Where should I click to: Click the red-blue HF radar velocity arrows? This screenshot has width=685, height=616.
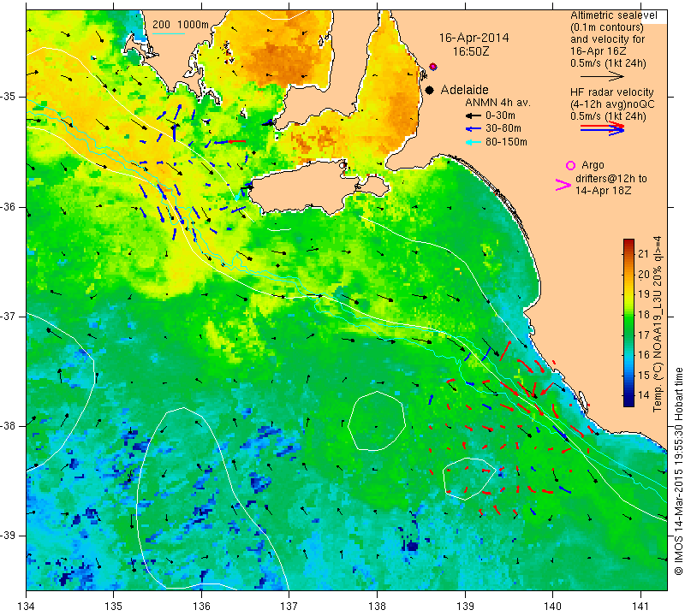pyautogui.click(x=602, y=128)
